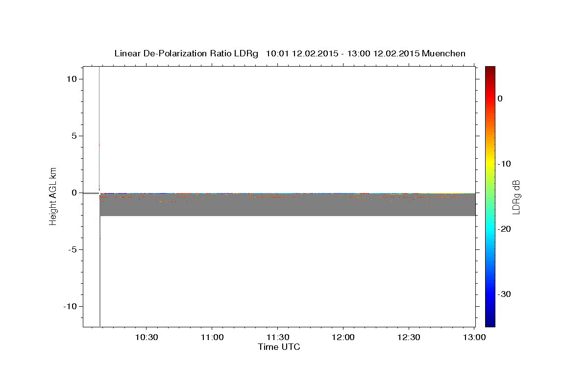Click the colorbar value 0 label
Viewport: 588px width, 392px height.
click(x=500, y=98)
